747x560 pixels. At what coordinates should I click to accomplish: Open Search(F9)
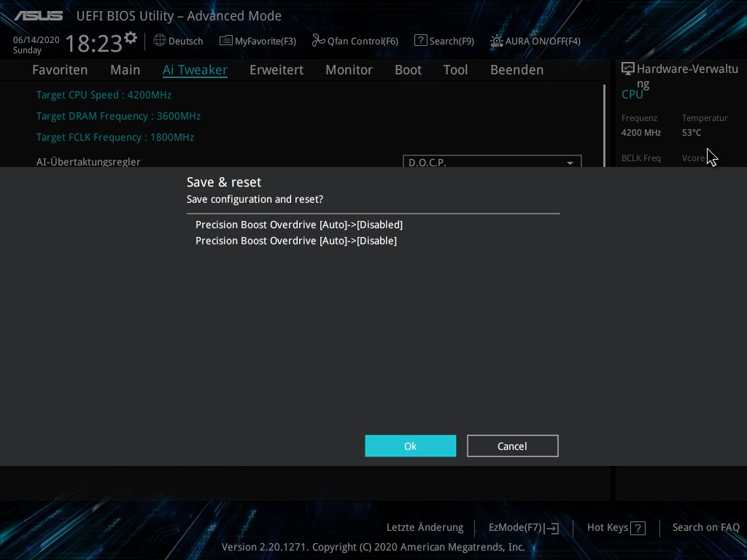click(444, 41)
